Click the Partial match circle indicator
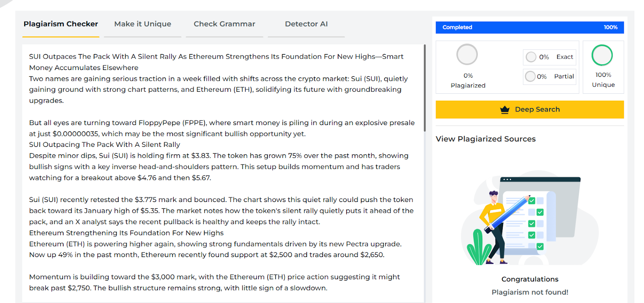This screenshot has width=644, height=303. coord(530,76)
